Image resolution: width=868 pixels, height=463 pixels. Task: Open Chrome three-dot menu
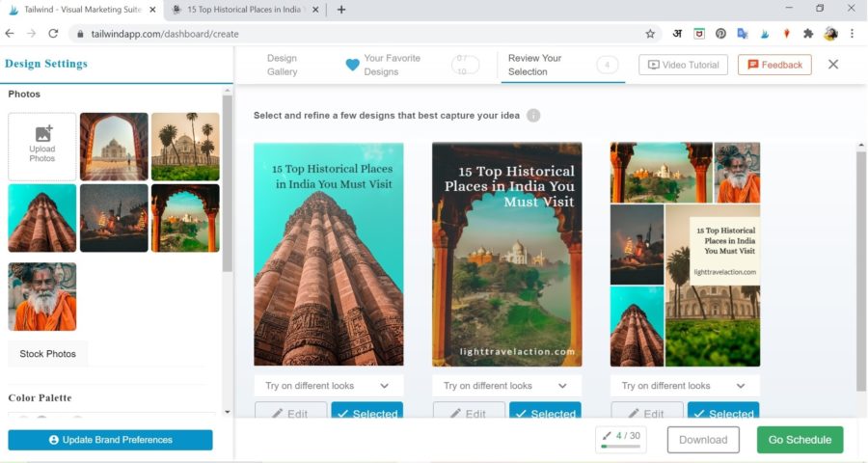tap(852, 34)
